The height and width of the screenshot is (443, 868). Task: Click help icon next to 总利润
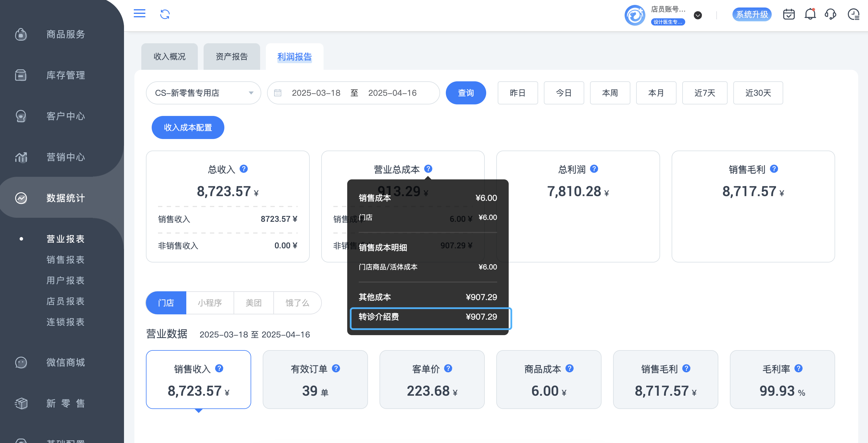pos(594,169)
